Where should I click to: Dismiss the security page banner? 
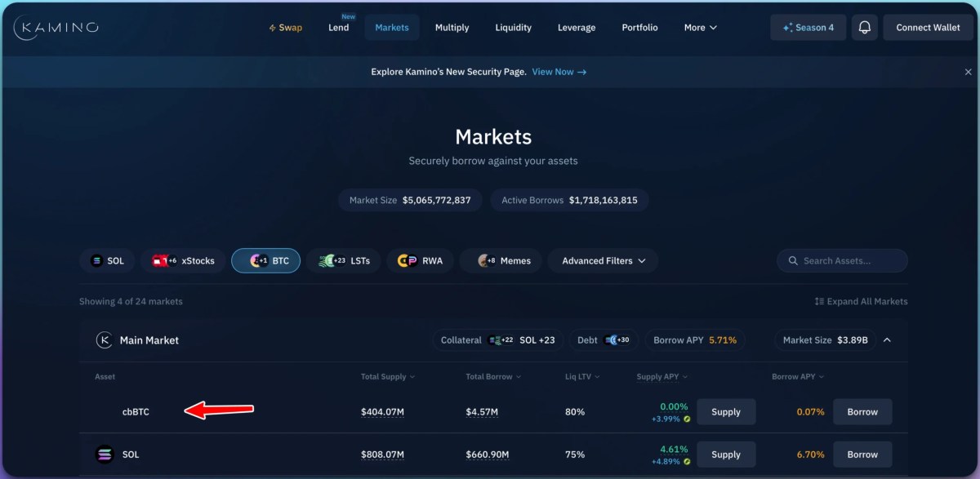click(x=968, y=72)
